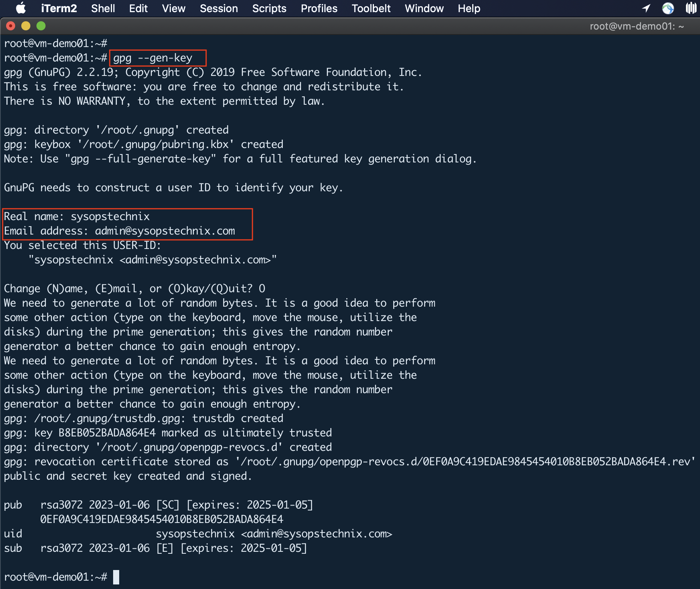Minimize the window with yellow button
The image size is (700, 589).
[x=26, y=26]
